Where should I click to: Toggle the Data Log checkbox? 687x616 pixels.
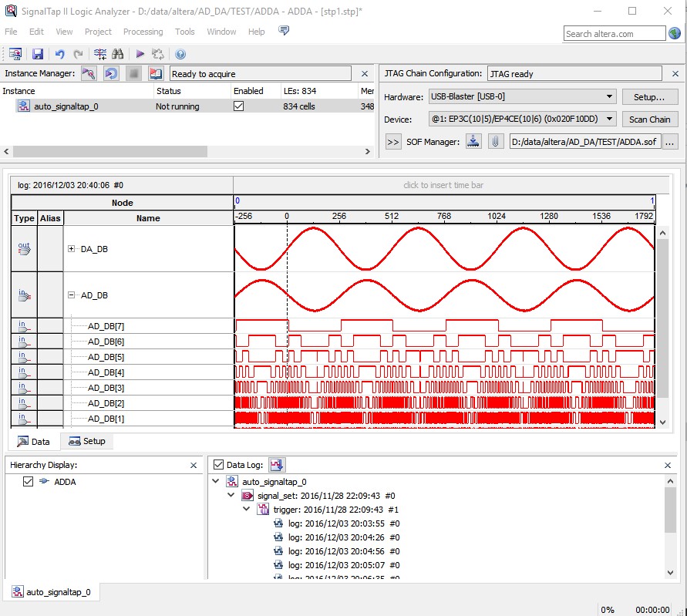point(219,465)
